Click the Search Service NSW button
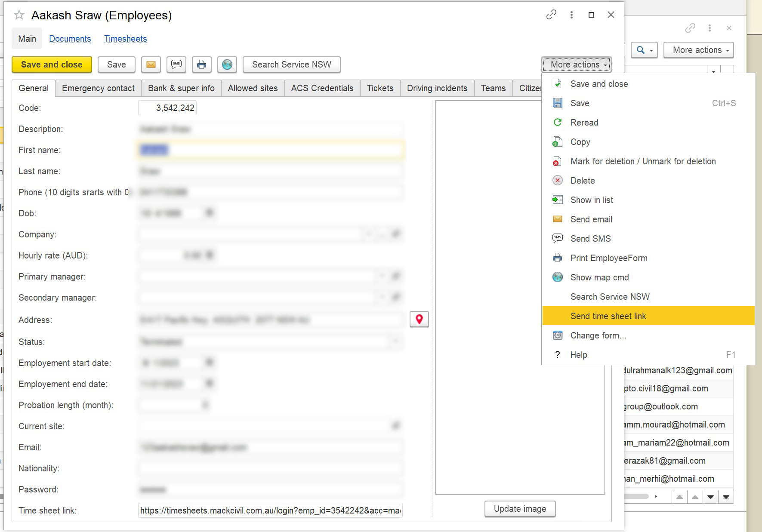 click(x=292, y=65)
